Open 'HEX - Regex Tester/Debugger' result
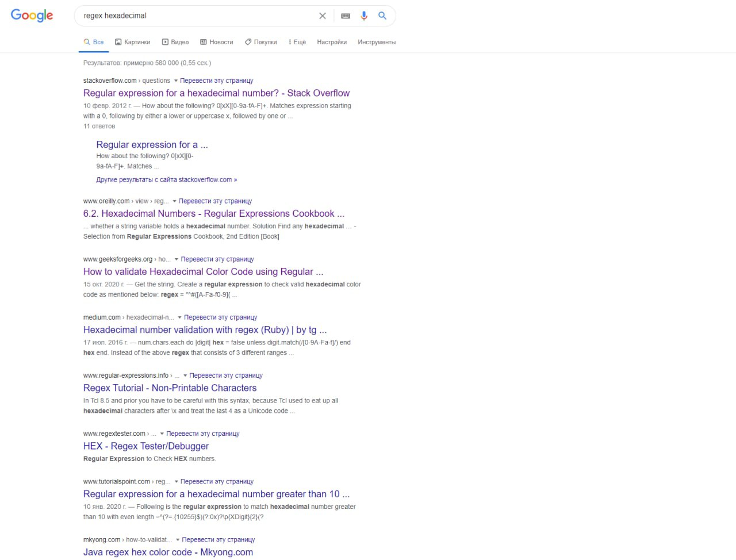This screenshot has height=560, width=736. coord(146,446)
